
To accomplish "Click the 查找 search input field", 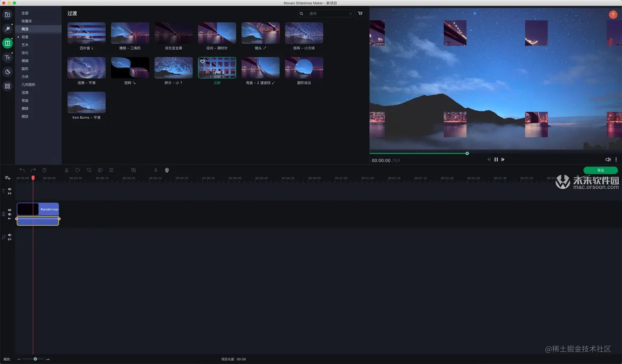I will 326,14.
